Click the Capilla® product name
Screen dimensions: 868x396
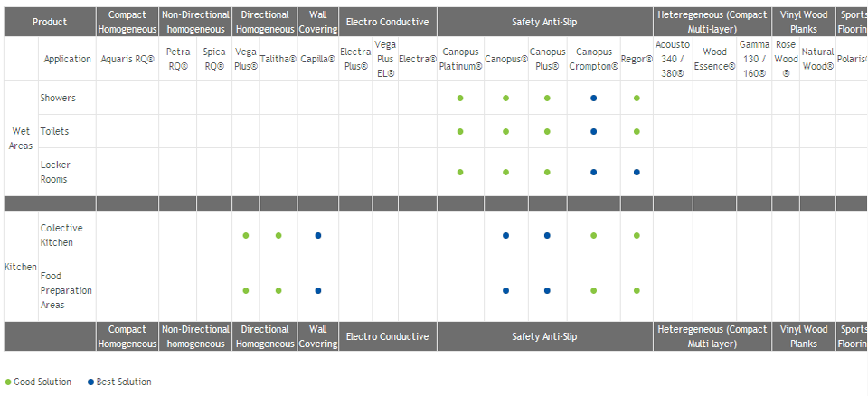click(317, 60)
